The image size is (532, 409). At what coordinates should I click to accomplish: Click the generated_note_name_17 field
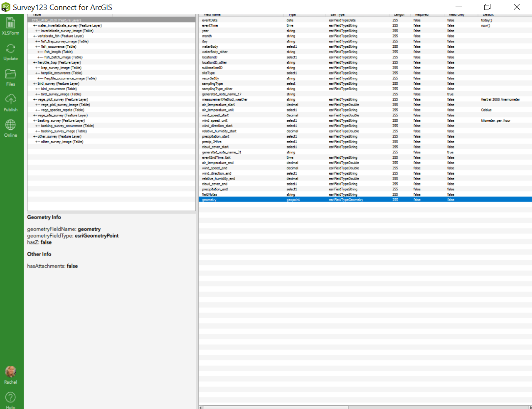click(x=222, y=94)
